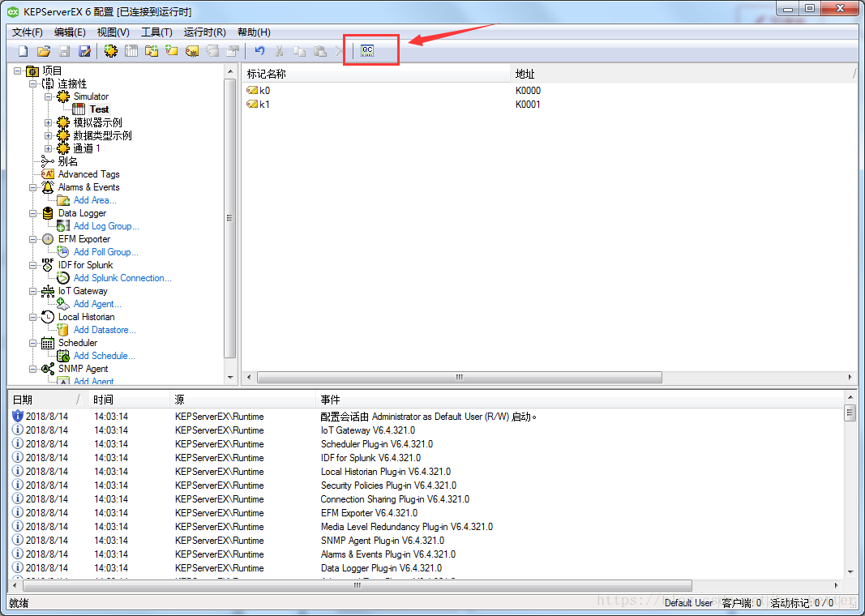Screen dimensions: 865x616
Task: Add a new tag group from toolbar
Action: [x=152, y=51]
